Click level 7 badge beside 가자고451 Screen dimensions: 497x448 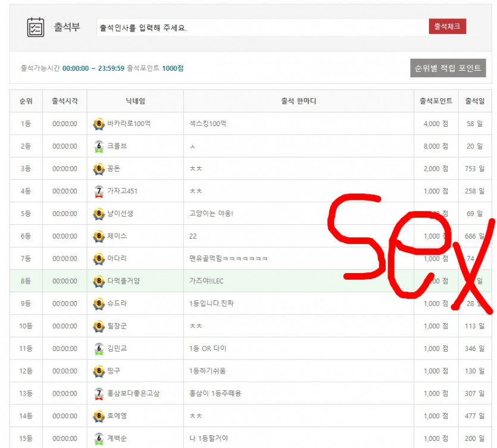pyautogui.click(x=99, y=192)
